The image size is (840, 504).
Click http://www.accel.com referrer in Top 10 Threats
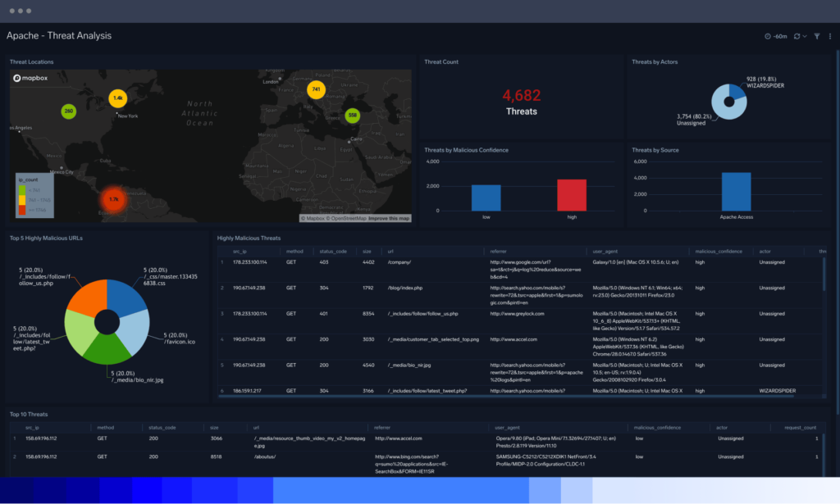pos(399,438)
